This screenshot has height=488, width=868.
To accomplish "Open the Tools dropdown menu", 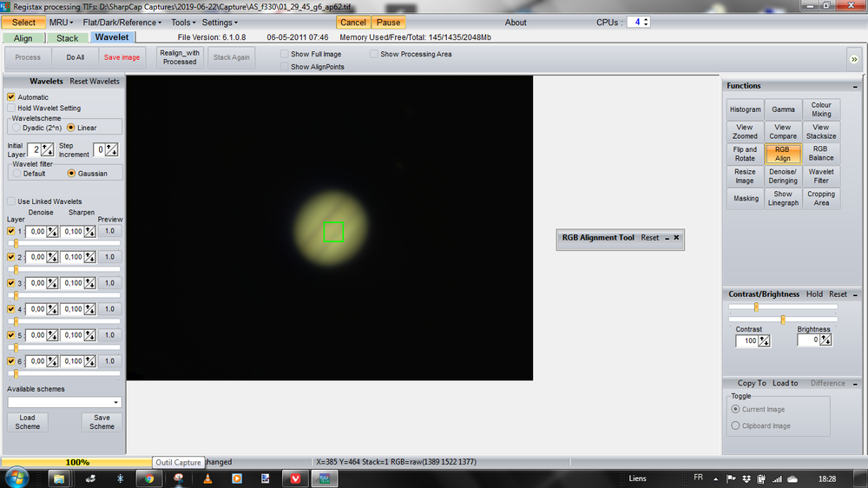I will point(183,23).
